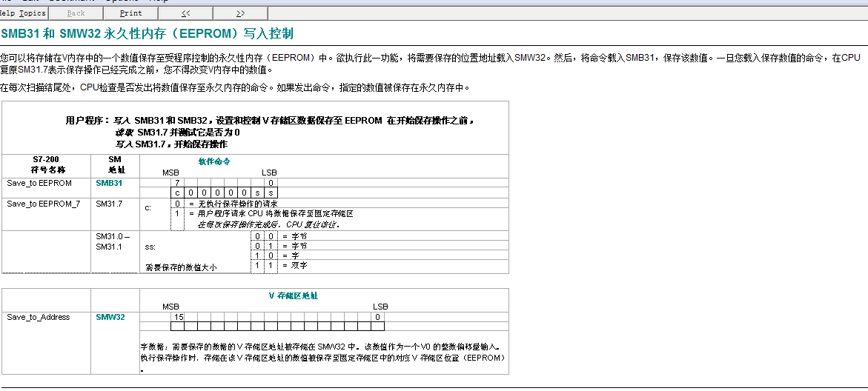Click the SM31.0 – SM31.1 address cell

point(113,241)
